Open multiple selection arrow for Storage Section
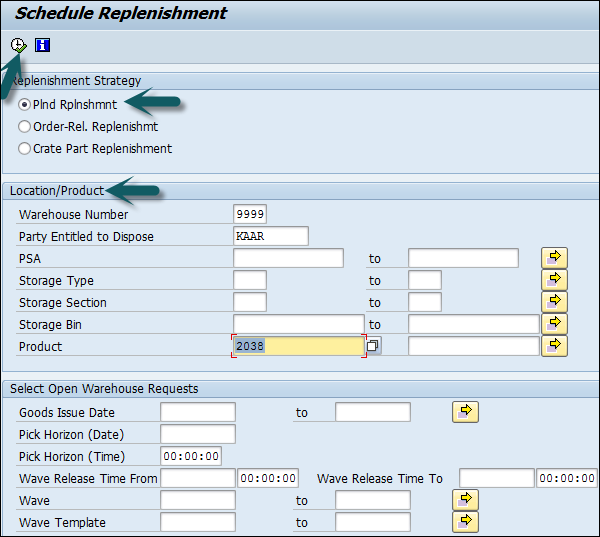 pyautogui.click(x=554, y=302)
